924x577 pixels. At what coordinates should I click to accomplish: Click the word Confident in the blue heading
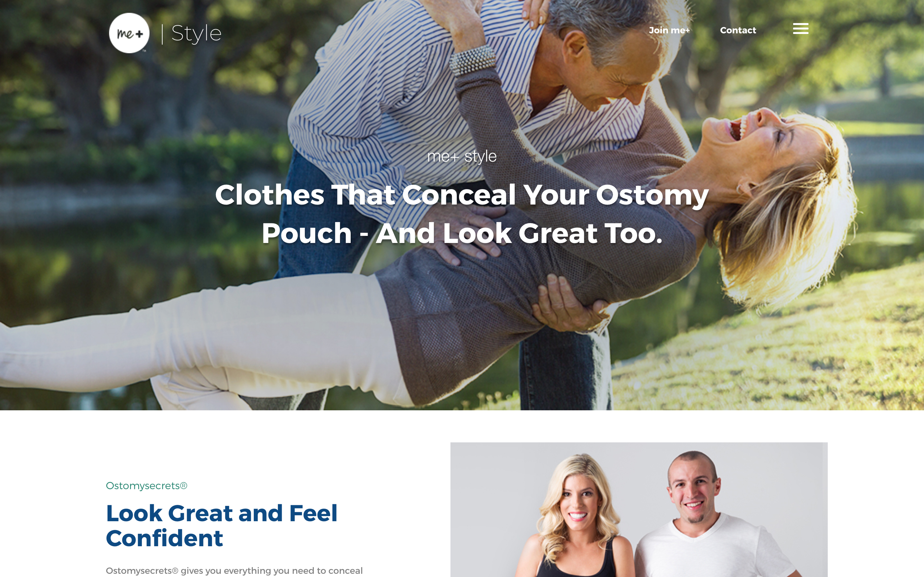coord(165,538)
